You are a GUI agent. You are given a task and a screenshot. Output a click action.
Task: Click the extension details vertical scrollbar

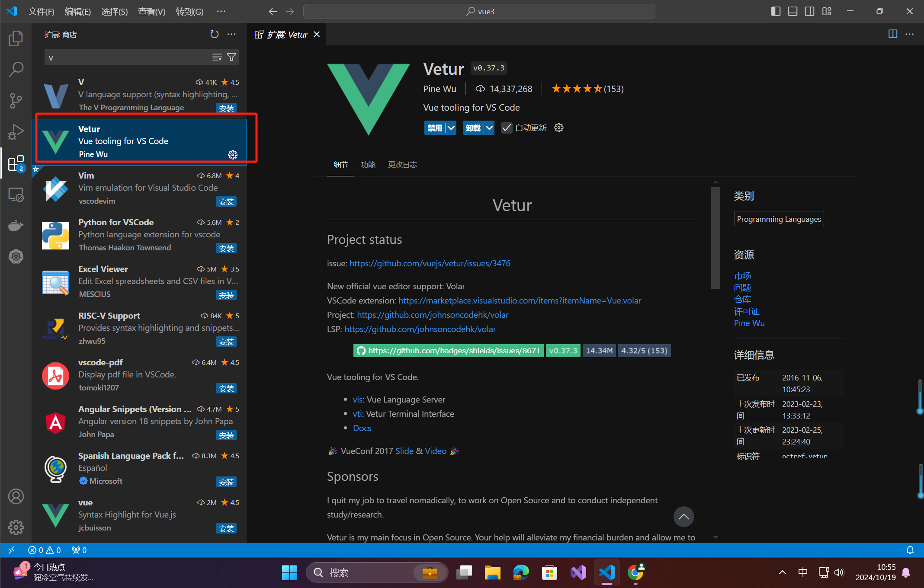click(715, 238)
